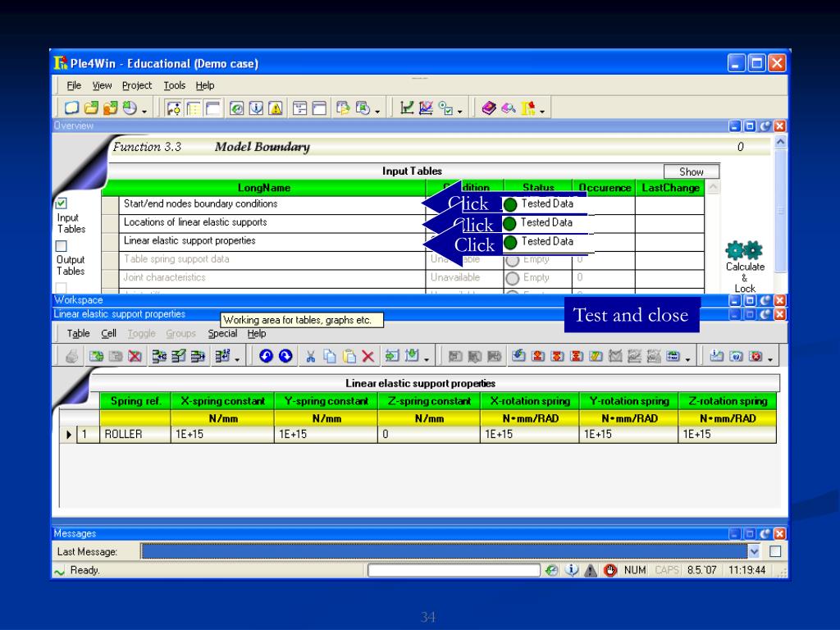
Task: Click the 'Z-rotation spring' column header
Action: point(728,401)
